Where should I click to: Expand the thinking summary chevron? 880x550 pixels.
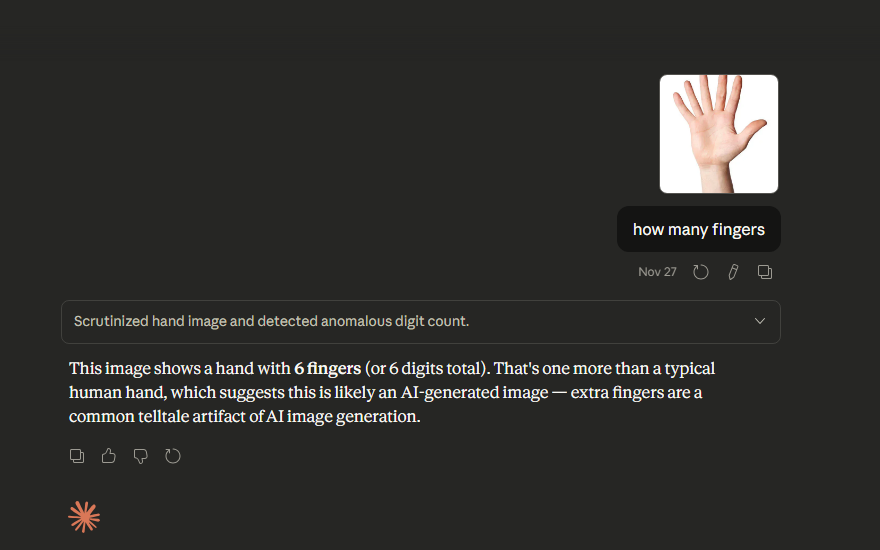760,321
